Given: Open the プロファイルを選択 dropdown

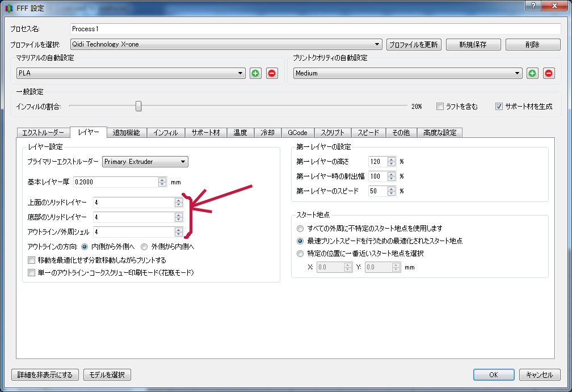Looking at the screenshot, I should [226, 44].
